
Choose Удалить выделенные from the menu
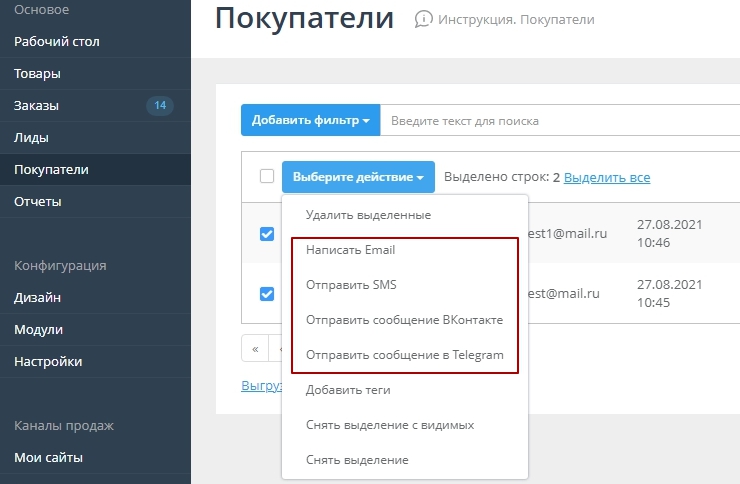(368, 215)
